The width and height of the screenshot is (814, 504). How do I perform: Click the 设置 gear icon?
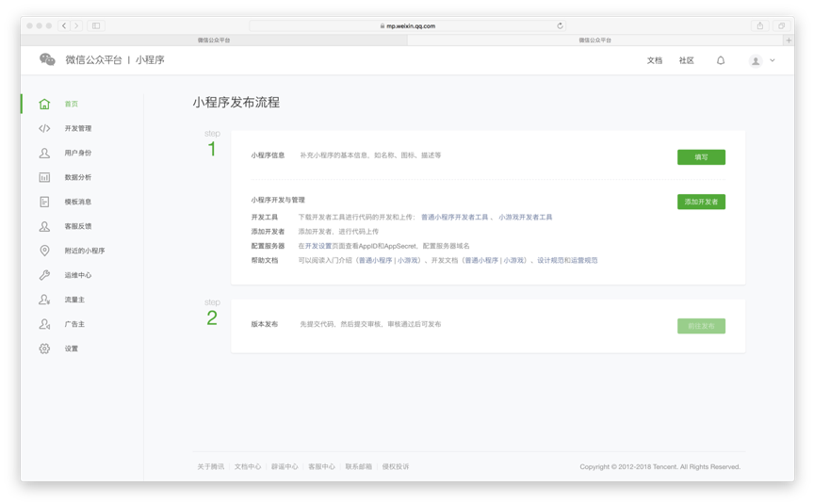click(x=44, y=349)
